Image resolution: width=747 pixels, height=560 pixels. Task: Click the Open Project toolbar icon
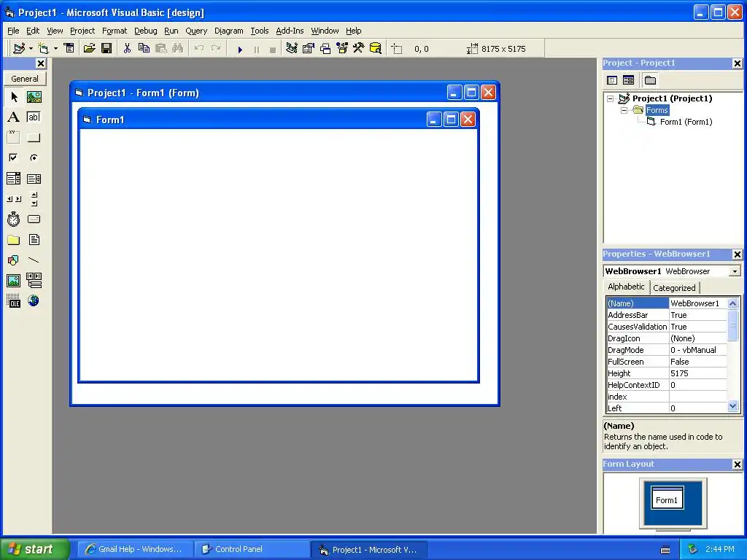[90, 49]
